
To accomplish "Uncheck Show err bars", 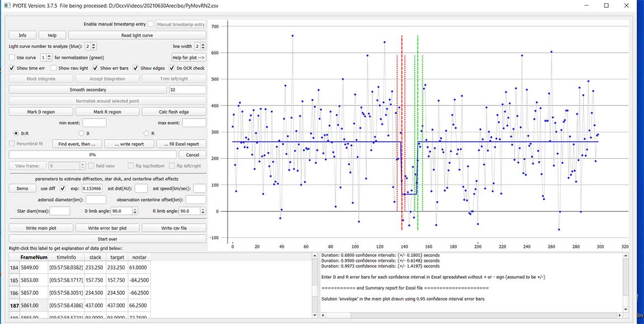I will 95,68.
